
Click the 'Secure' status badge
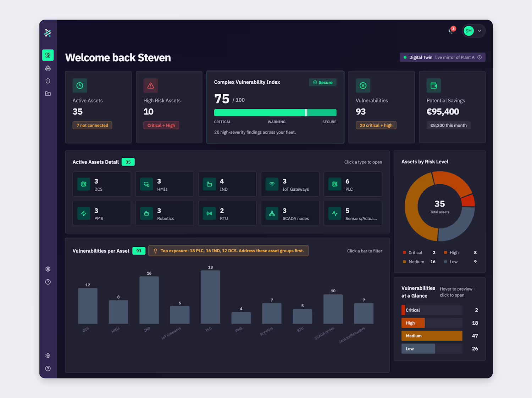(x=323, y=82)
